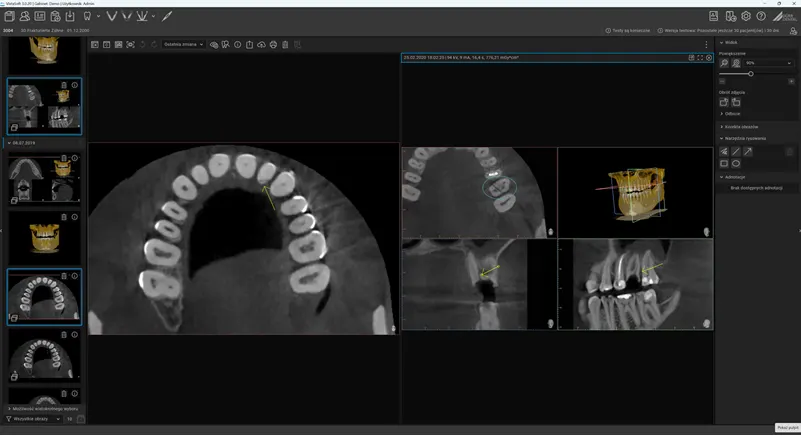Open the report document icon near the top right
The image size is (801, 436).
click(714, 16)
